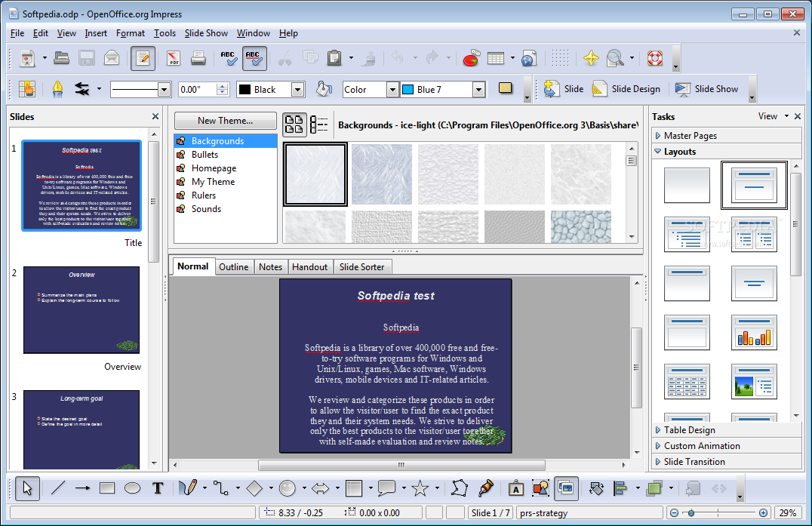Run the Spellcheck tool
The image size is (812, 526).
[x=228, y=58]
